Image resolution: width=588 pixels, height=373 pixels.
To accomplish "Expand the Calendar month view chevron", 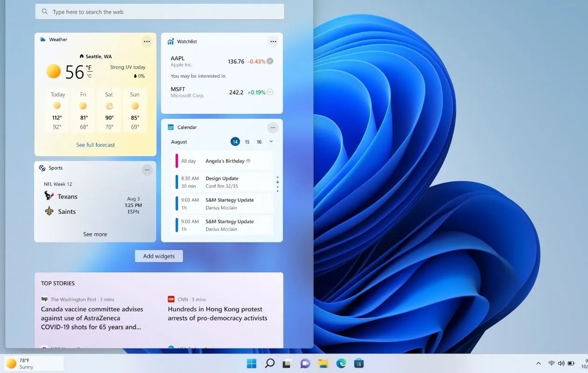I will click(270, 142).
